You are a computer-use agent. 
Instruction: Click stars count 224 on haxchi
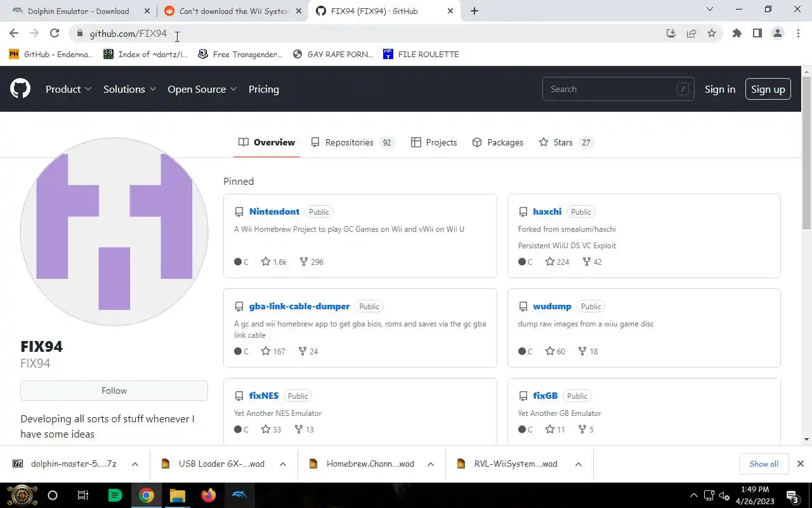pyautogui.click(x=557, y=262)
